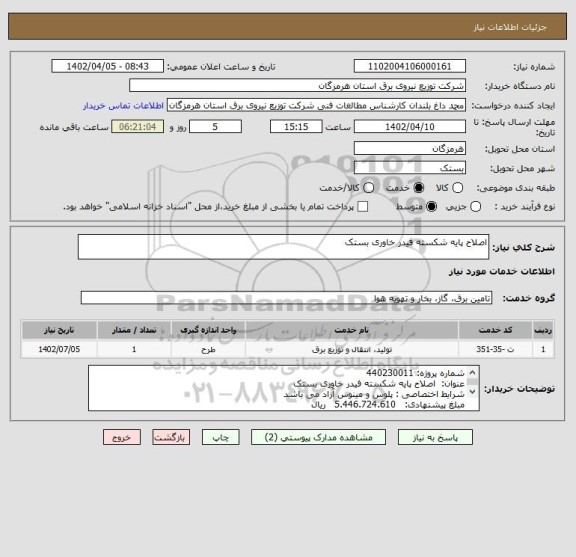
Task: Click the unit cell طرح
Action: (208, 349)
